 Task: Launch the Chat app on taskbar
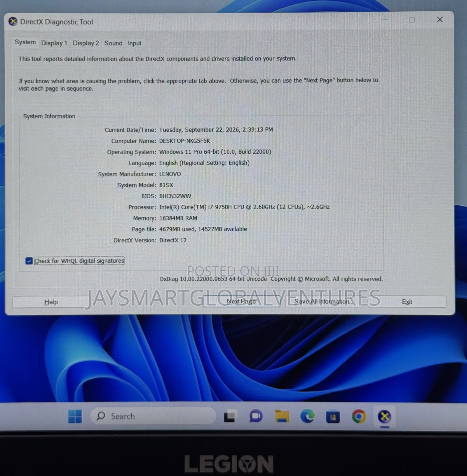256,416
